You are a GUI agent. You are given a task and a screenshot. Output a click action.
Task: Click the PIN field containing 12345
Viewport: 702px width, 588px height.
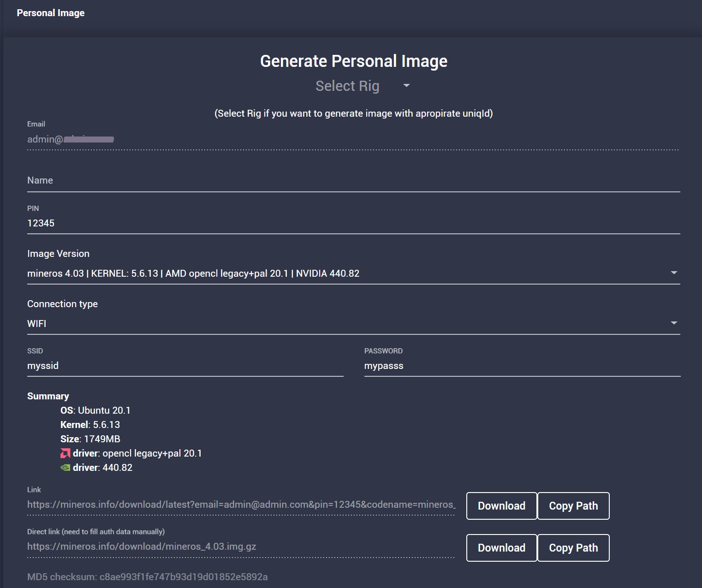tap(353, 223)
